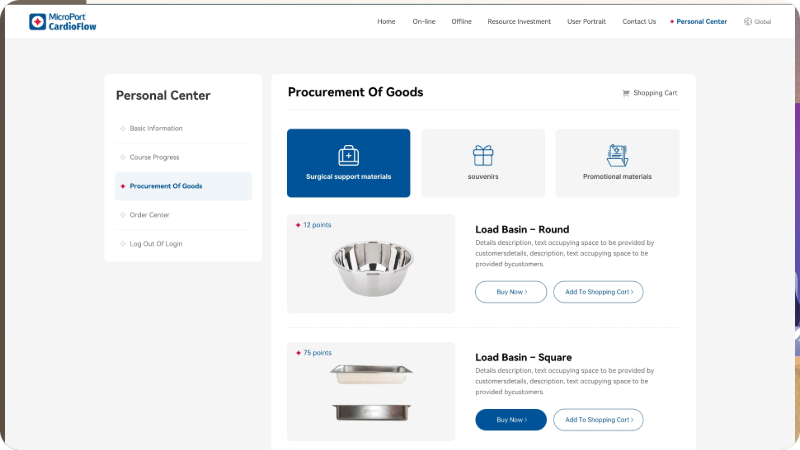The width and height of the screenshot is (800, 450).
Task: Click the MicroPort CardioFlow logo
Action: (x=62, y=21)
